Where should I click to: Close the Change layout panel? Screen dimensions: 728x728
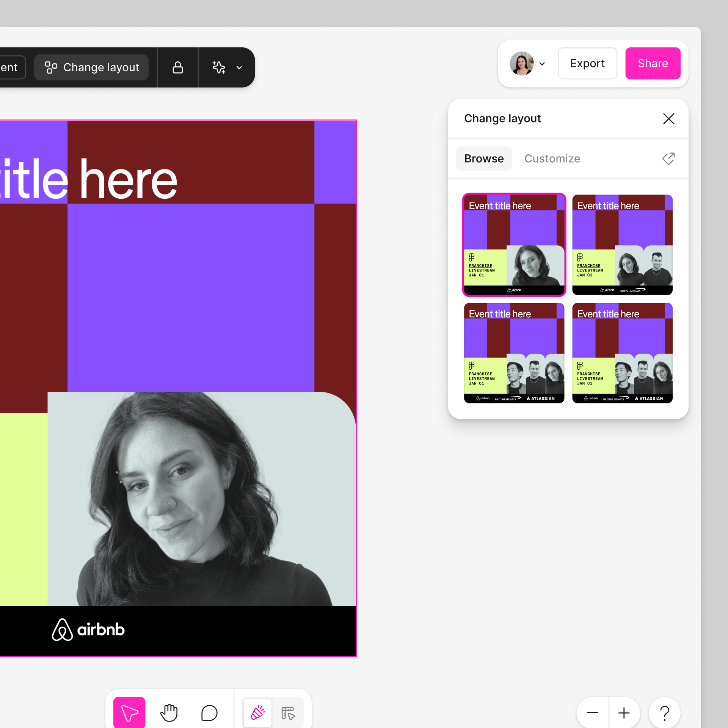click(x=668, y=119)
